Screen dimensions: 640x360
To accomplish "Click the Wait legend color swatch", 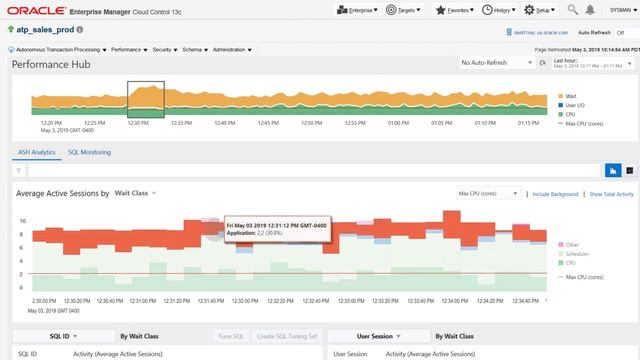I will coord(560,96).
